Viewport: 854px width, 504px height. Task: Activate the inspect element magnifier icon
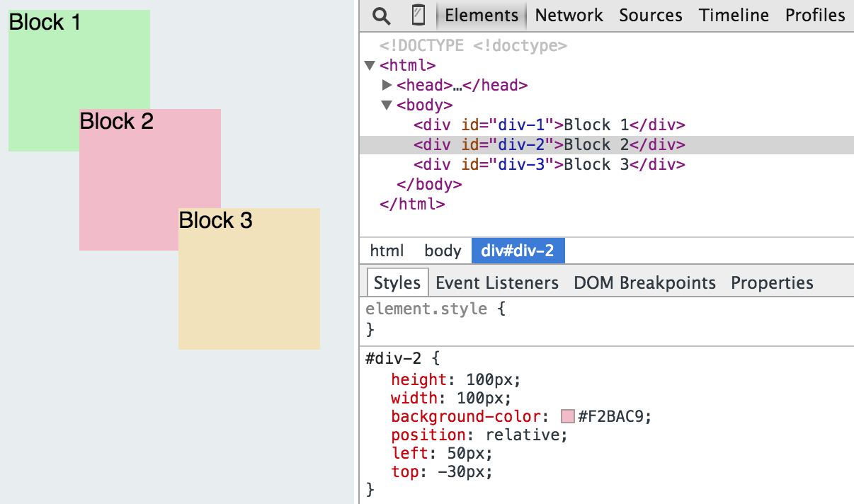coord(382,16)
